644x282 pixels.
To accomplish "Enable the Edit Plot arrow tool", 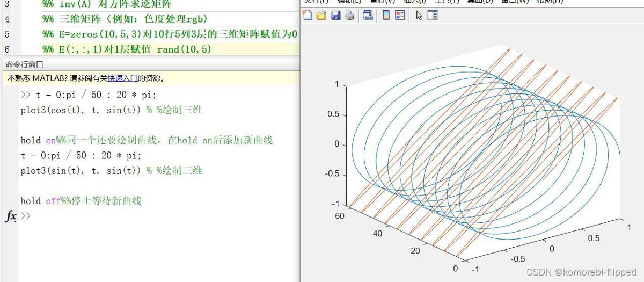I will coord(419,16).
